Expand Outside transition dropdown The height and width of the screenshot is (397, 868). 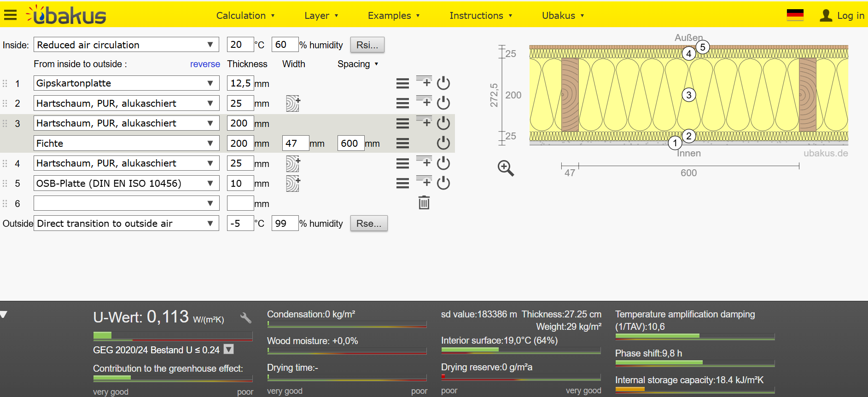[x=126, y=224]
